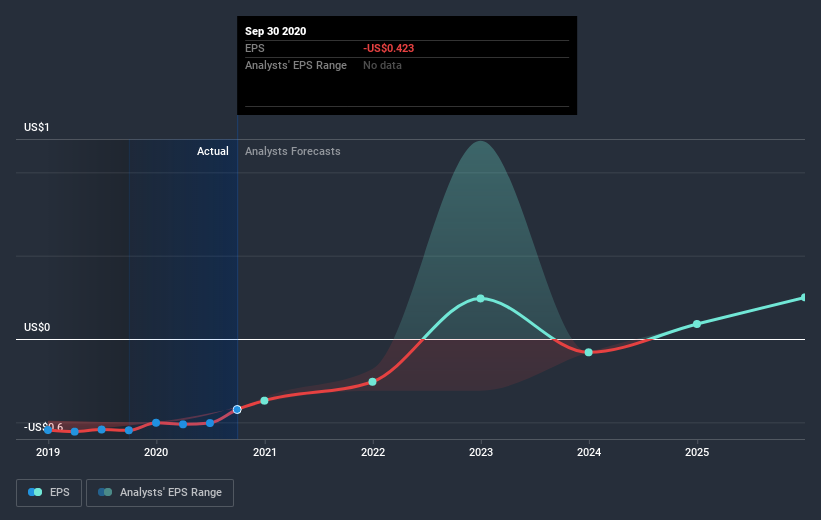Click the 2020 x-axis label
Image resolution: width=821 pixels, height=520 pixels.
[x=156, y=452]
